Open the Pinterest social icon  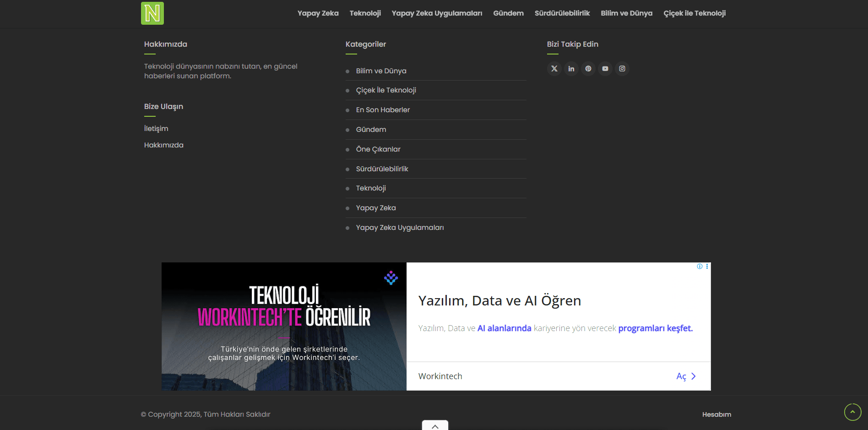[588, 69]
